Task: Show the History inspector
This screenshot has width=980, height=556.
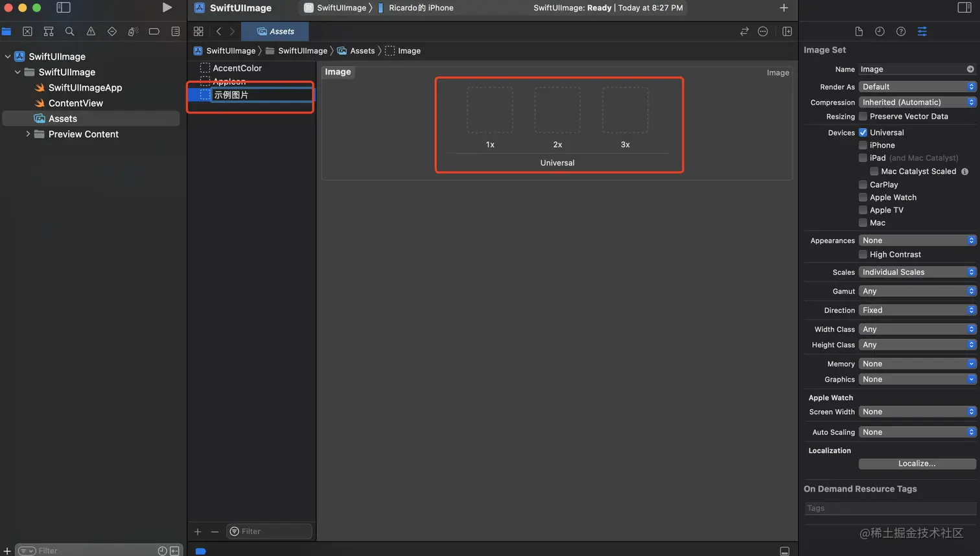Action: (880, 31)
